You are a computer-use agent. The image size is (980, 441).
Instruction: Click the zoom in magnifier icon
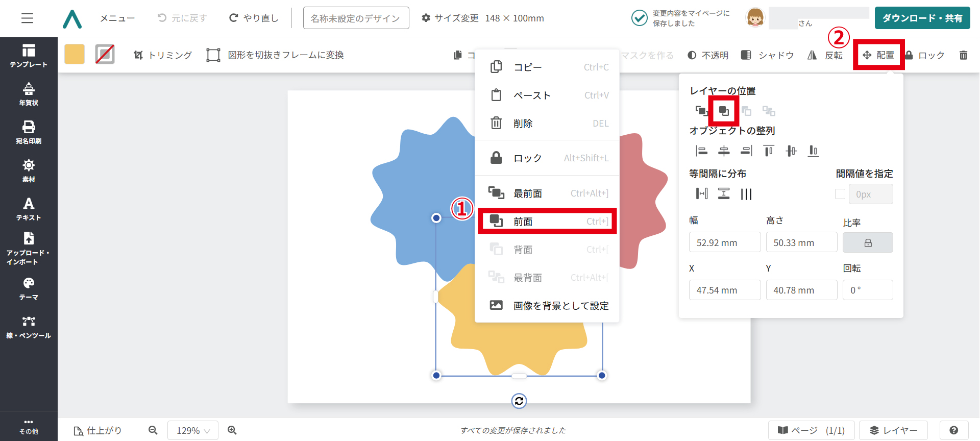tap(232, 430)
